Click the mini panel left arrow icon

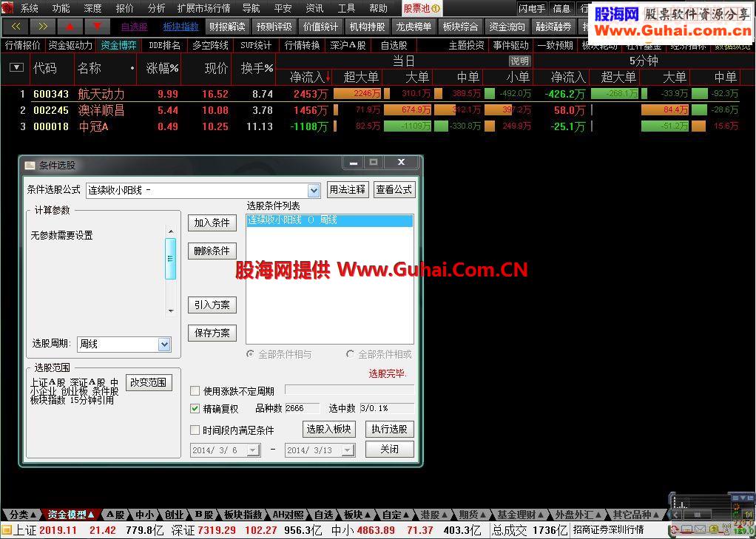tap(675, 515)
